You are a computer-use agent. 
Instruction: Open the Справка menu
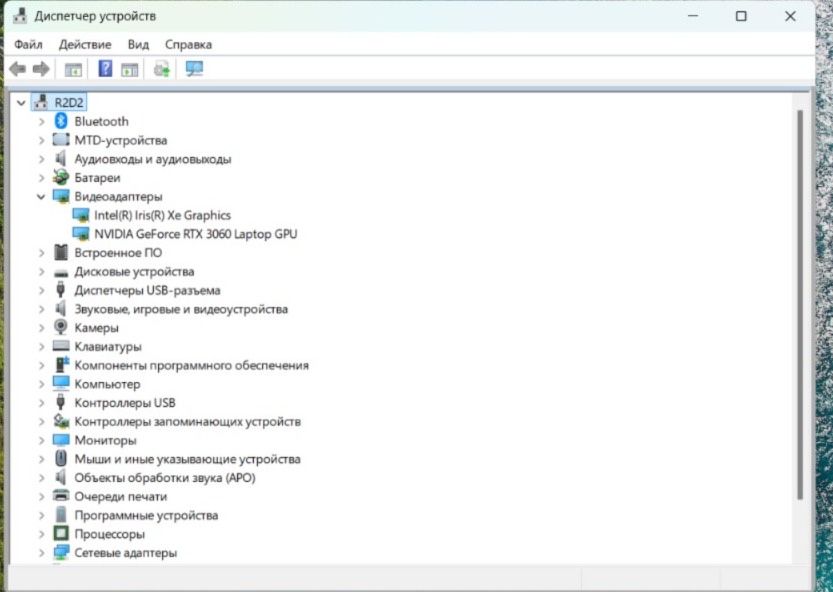[188, 45]
